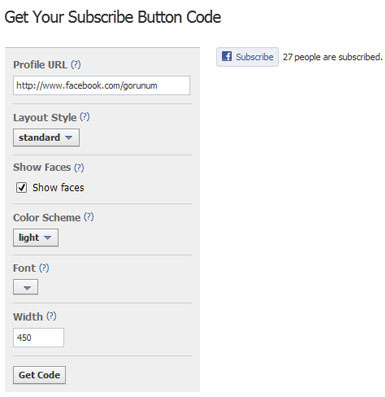Open the Width help (?) icon
This screenshot has width=385, height=397.
pyautogui.click(x=51, y=316)
